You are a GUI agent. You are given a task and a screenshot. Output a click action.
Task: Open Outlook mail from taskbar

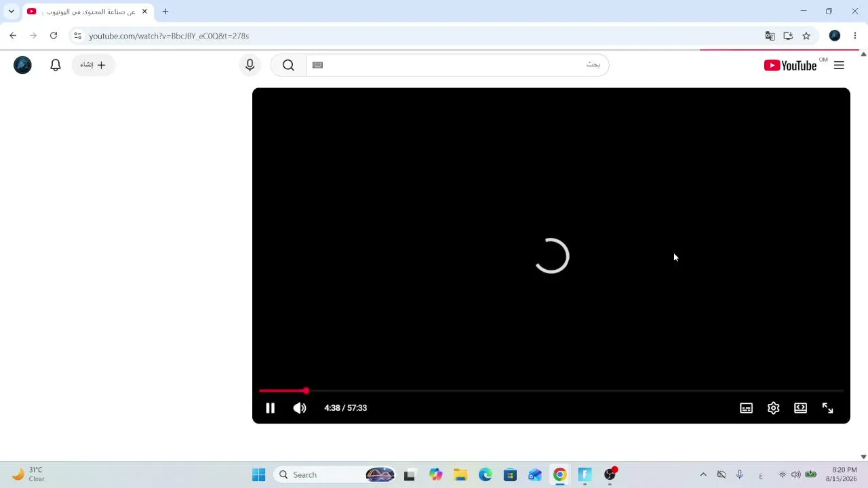pyautogui.click(x=535, y=475)
